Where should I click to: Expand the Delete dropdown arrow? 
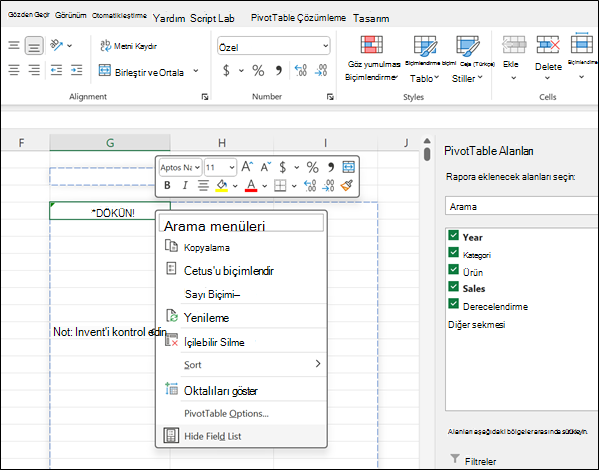(x=547, y=78)
